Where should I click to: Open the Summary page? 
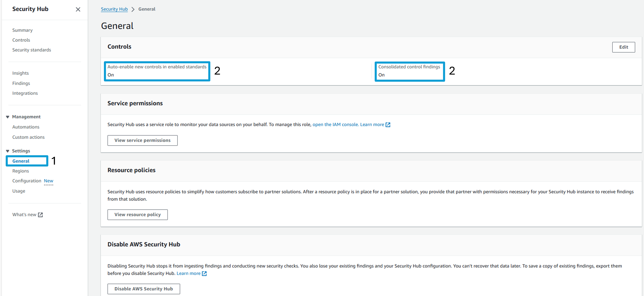pyautogui.click(x=23, y=30)
